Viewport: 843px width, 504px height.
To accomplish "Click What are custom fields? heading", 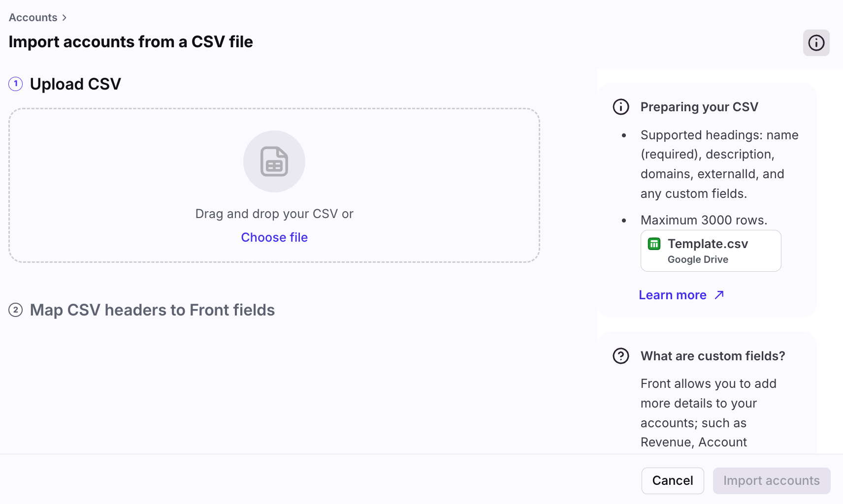I will point(713,356).
